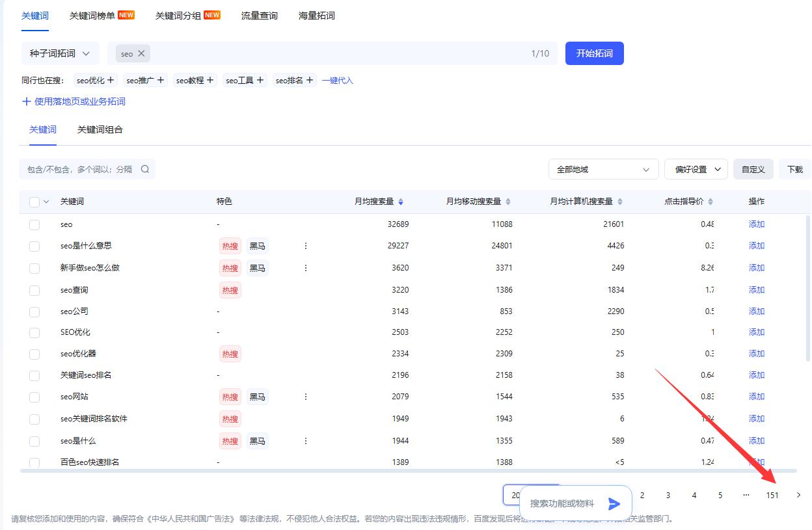812x530 pixels.
Task: Toggle the select-all checkbox in table header
Action: (34, 202)
